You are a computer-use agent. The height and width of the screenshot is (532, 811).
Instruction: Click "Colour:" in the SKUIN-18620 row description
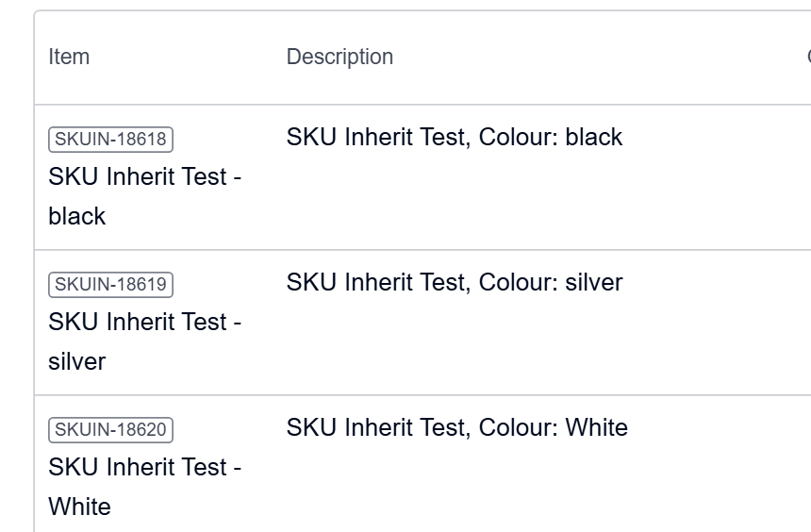[x=519, y=428]
